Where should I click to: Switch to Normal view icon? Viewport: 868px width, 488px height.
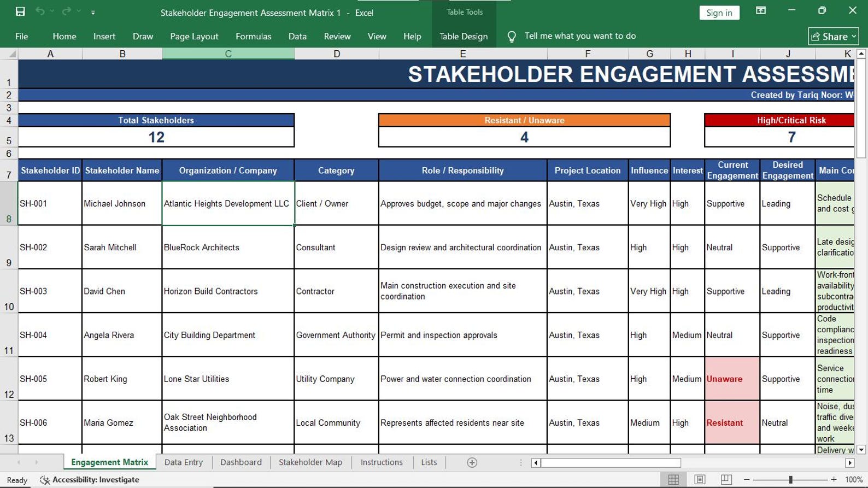pos(673,479)
